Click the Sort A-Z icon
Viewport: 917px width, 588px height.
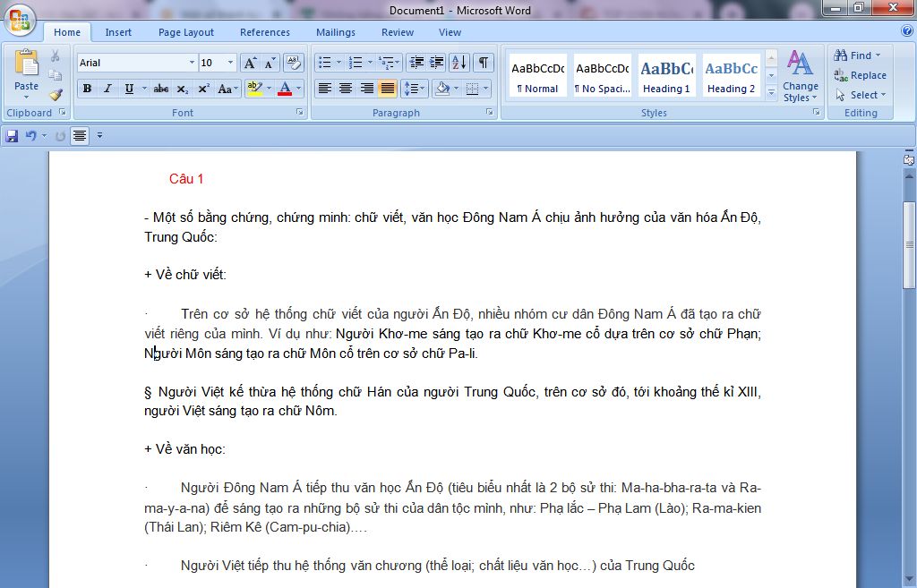coord(459,63)
